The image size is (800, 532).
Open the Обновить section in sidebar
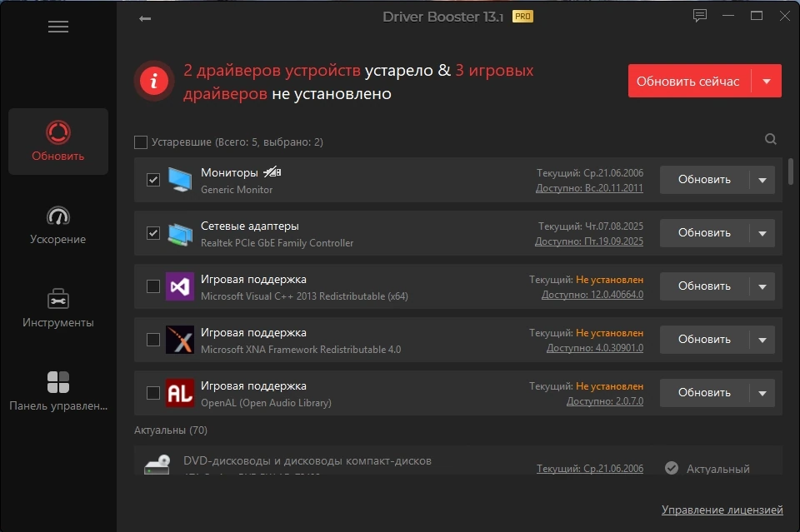click(58, 142)
